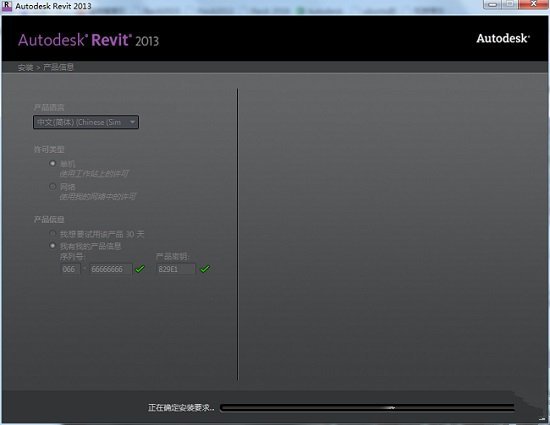Click the 序列号 label

click(x=73, y=257)
